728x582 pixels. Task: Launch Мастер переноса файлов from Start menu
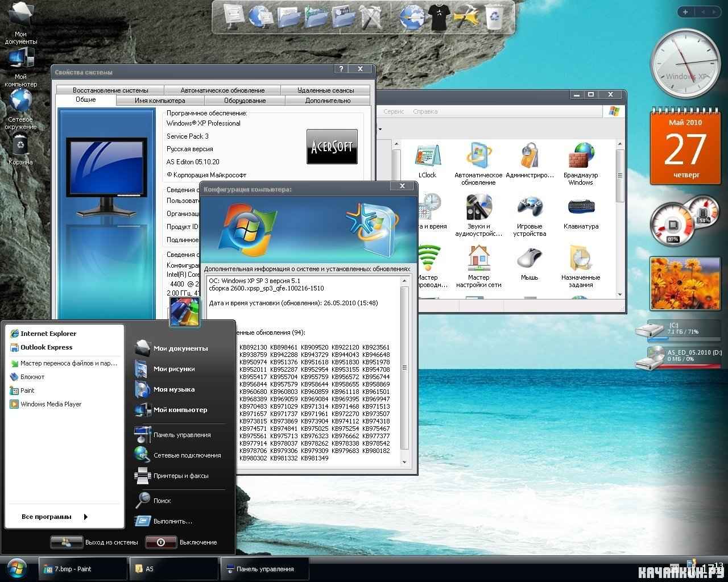(x=64, y=363)
